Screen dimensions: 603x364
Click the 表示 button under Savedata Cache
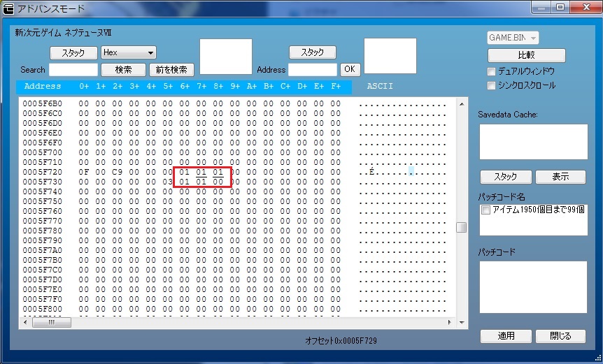point(560,177)
